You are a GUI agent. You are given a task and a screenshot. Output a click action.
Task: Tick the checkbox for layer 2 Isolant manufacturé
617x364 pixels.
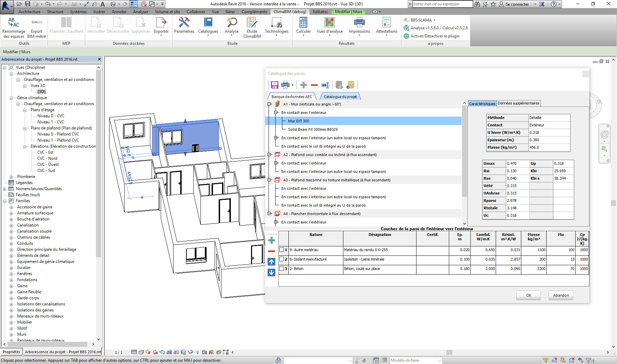click(x=282, y=259)
